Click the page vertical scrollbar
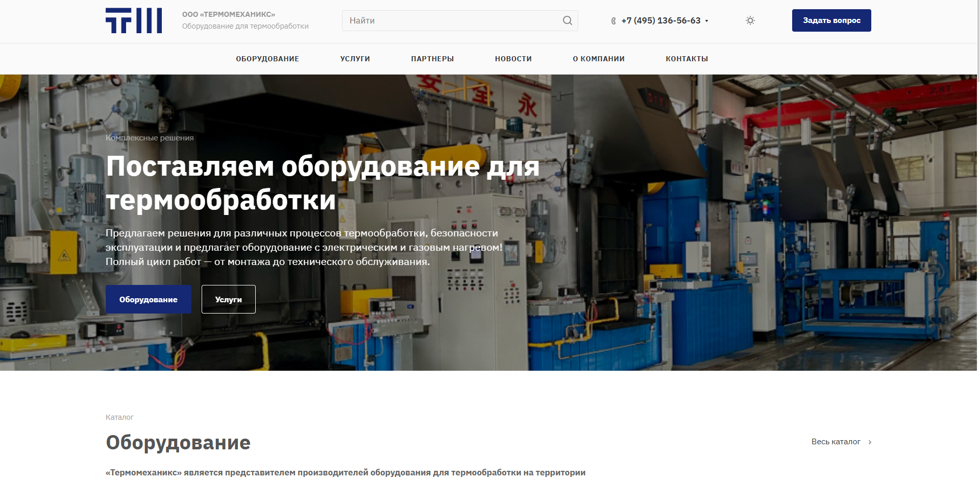The width and height of the screenshot is (980, 480). pos(977,204)
